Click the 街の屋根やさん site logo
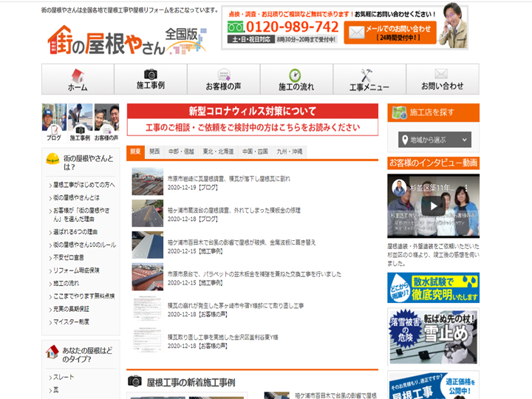Viewport: 532px width, 399px height. (127, 40)
